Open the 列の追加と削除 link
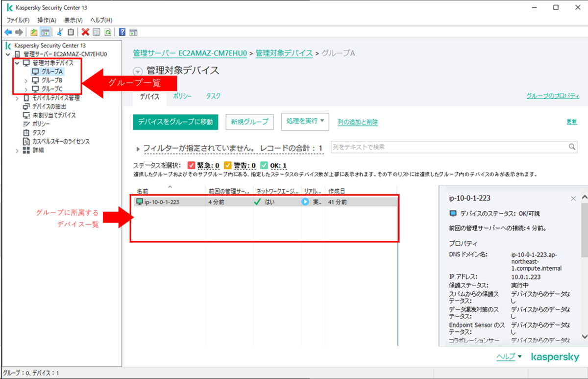The image size is (588, 379). coord(358,122)
